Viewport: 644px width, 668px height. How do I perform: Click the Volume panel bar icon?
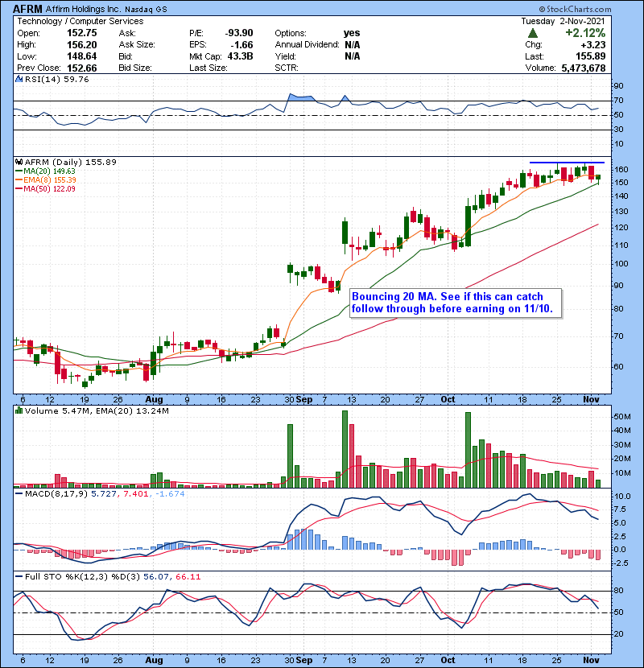19,410
